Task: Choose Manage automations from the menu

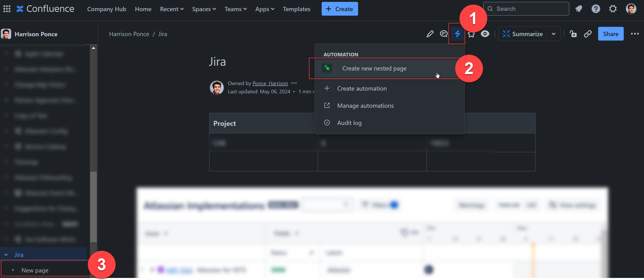Action: click(x=365, y=106)
